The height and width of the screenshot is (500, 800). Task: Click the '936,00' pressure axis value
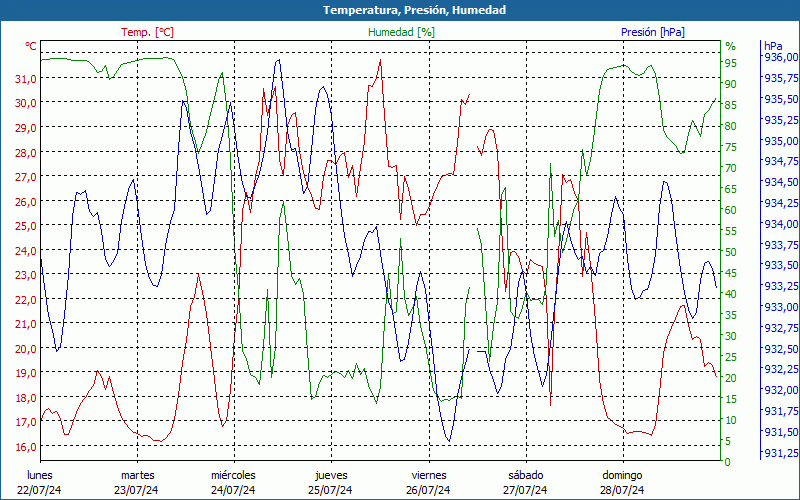[x=780, y=57]
